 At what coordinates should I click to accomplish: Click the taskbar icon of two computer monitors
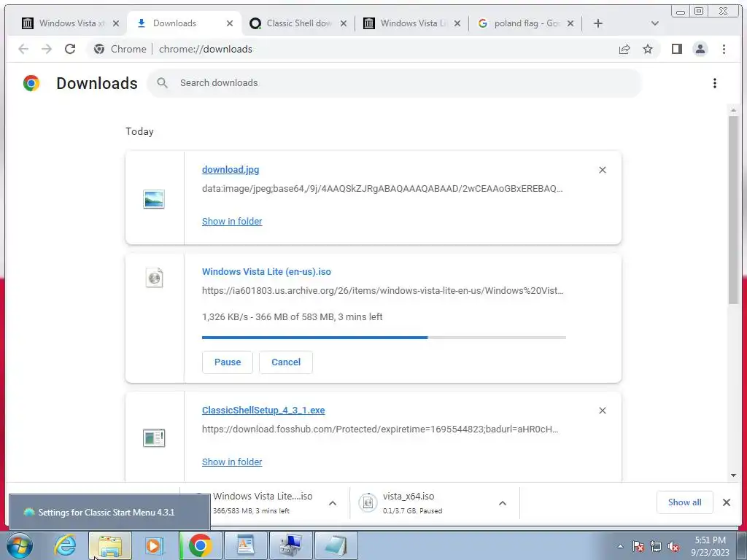coord(290,545)
